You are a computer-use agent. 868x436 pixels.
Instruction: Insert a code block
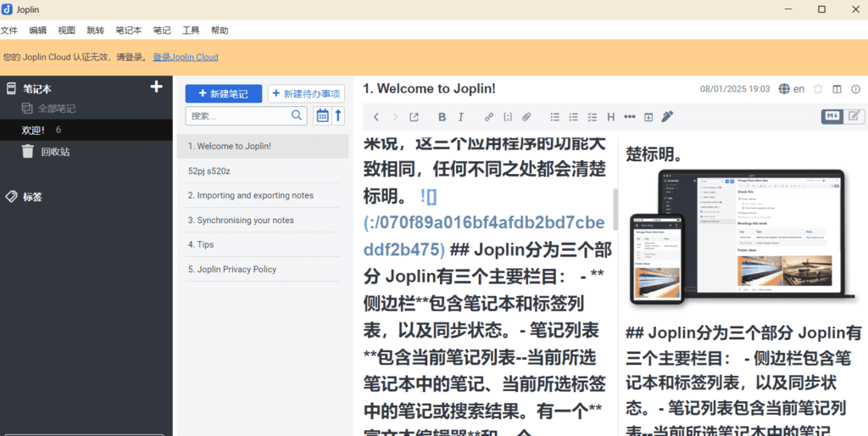click(508, 117)
